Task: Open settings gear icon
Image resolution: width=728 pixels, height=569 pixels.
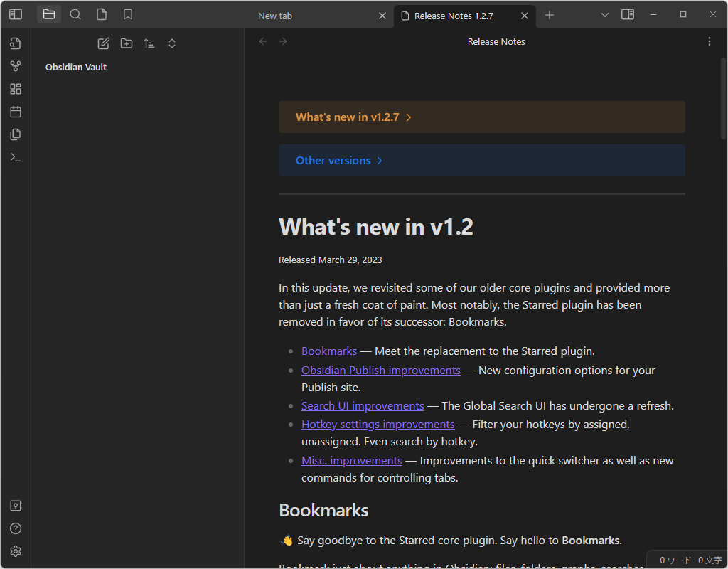Action: pyautogui.click(x=16, y=551)
